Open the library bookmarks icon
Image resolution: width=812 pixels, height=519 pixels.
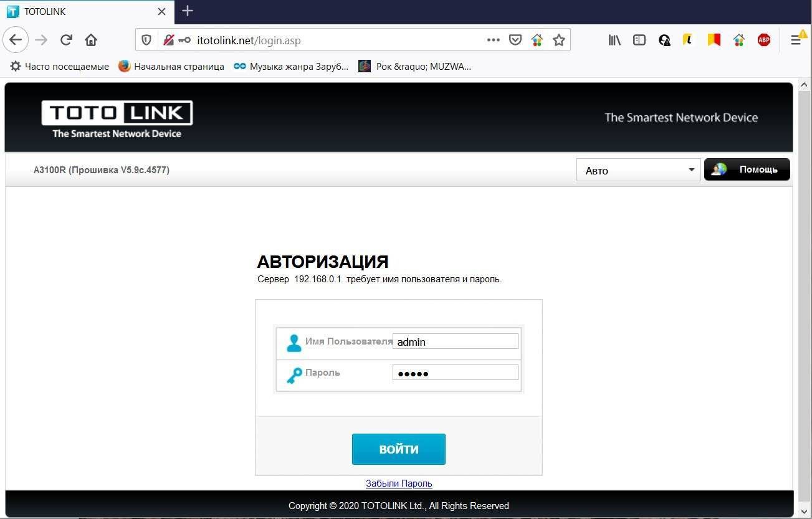(614, 40)
